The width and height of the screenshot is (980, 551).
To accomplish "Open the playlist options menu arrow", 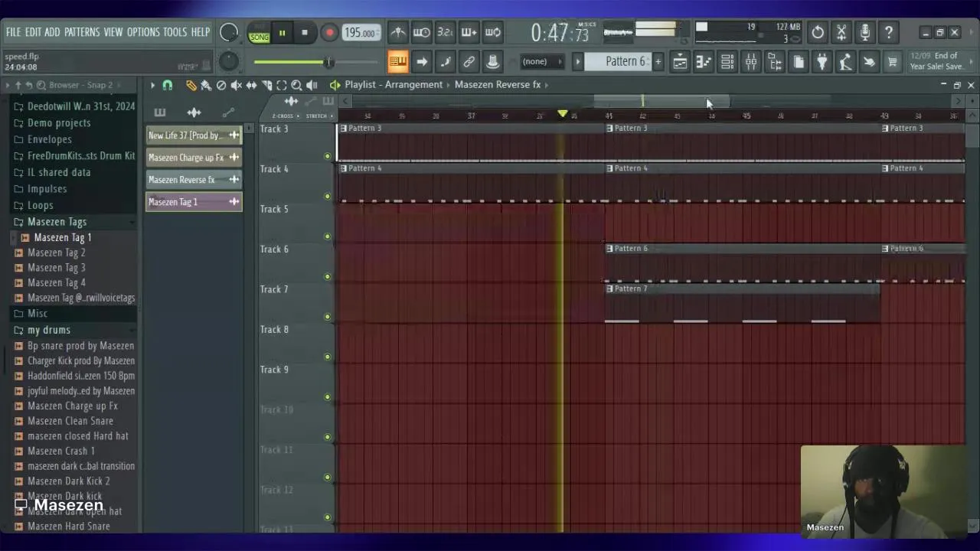I will click(152, 85).
